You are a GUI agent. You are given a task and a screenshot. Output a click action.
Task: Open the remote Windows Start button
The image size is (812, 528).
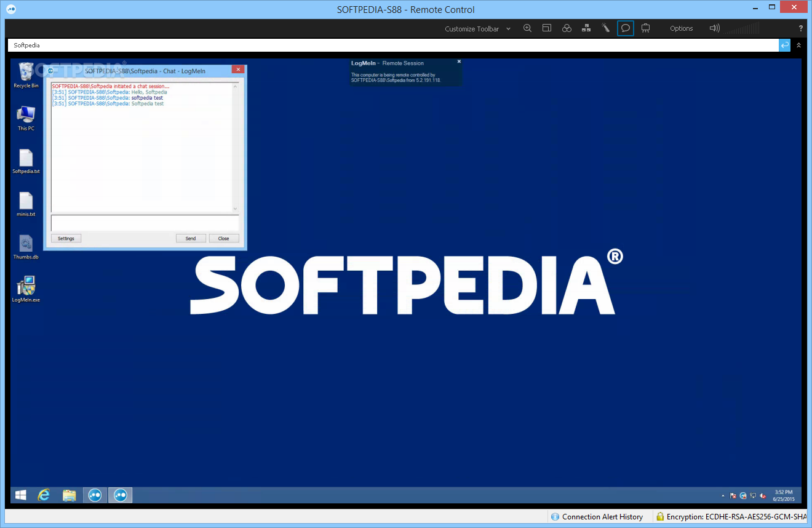click(21, 495)
